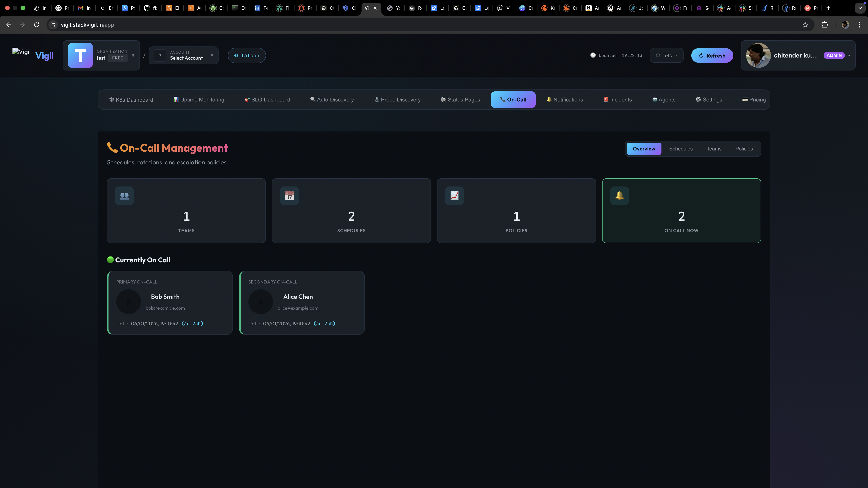Image resolution: width=868 pixels, height=488 pixels.
Task: Open Bob Smith's primary on-call card
Action: (170, 302)
